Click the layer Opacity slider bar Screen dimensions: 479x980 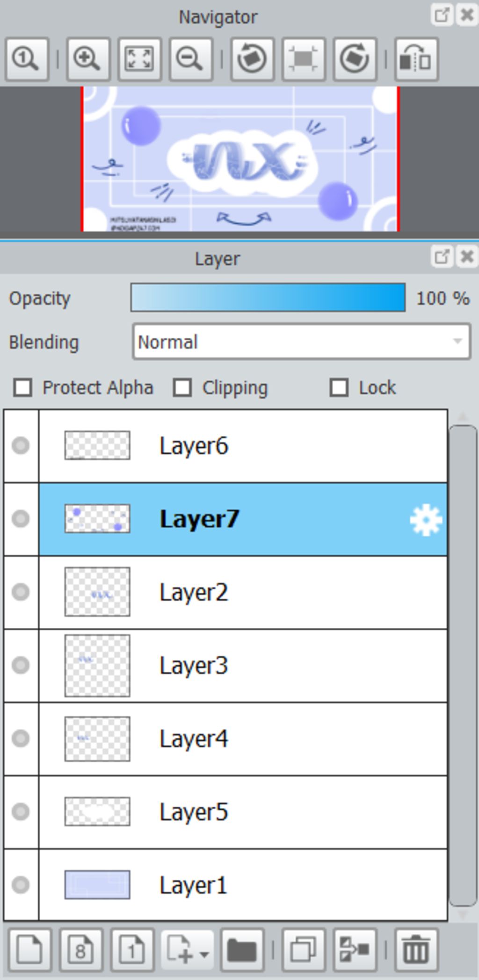coord(268,298)
